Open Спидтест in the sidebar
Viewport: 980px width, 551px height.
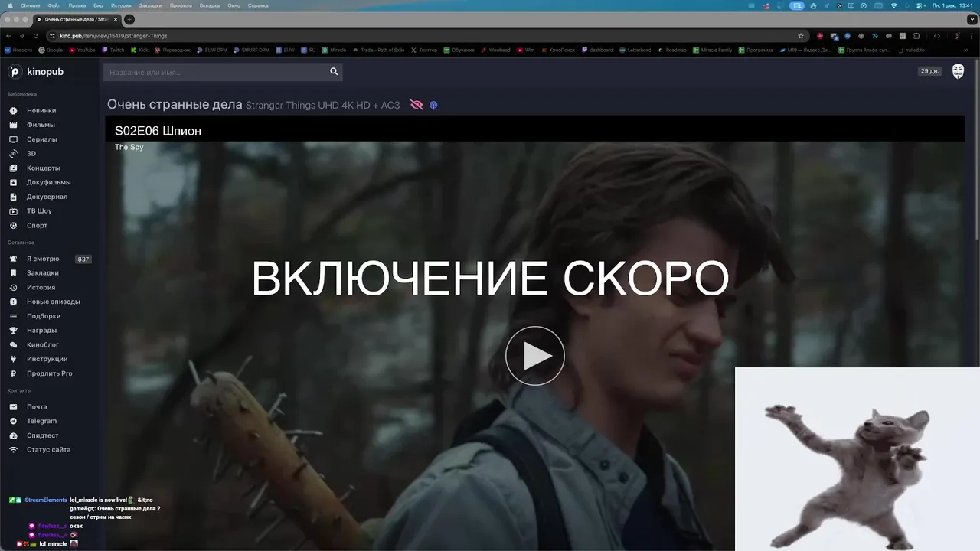(43, 435)
